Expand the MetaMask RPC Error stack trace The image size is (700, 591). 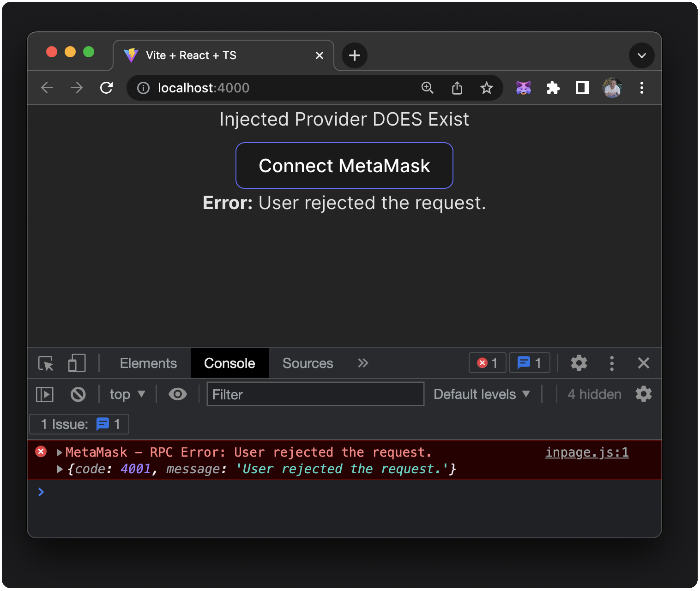click(60, 452)
